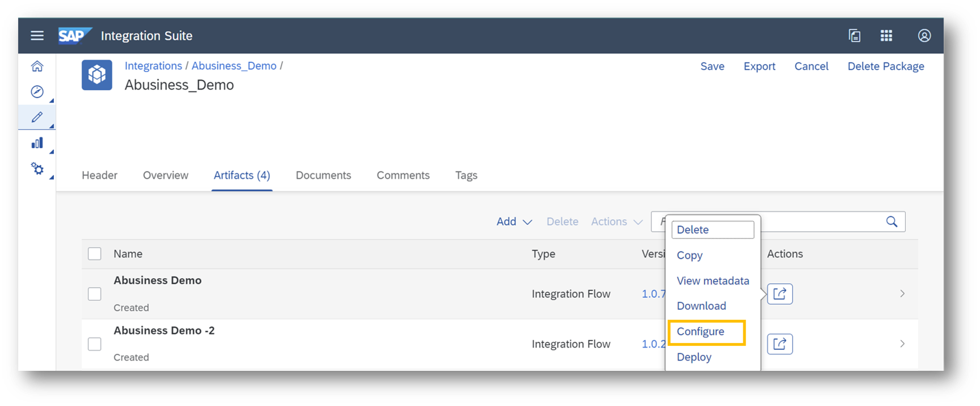980x406 pixels.
Task: Go to Home in the sidebar
Action: (37, 66)
